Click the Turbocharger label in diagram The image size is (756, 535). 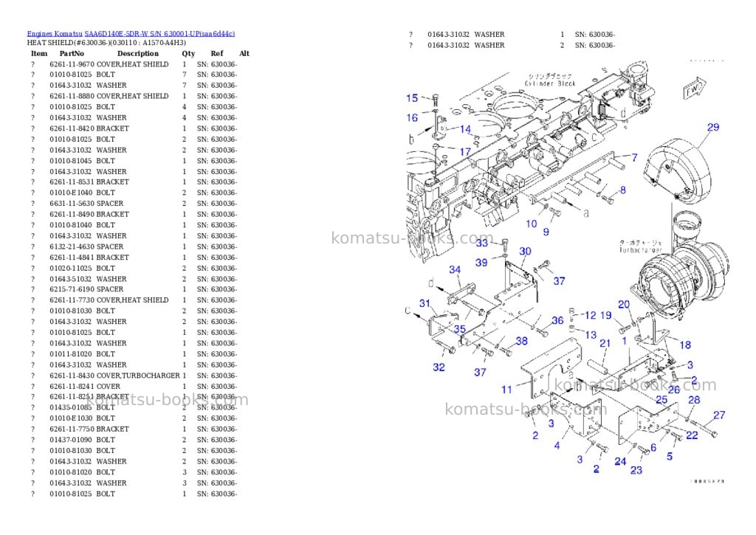(641, 250)
